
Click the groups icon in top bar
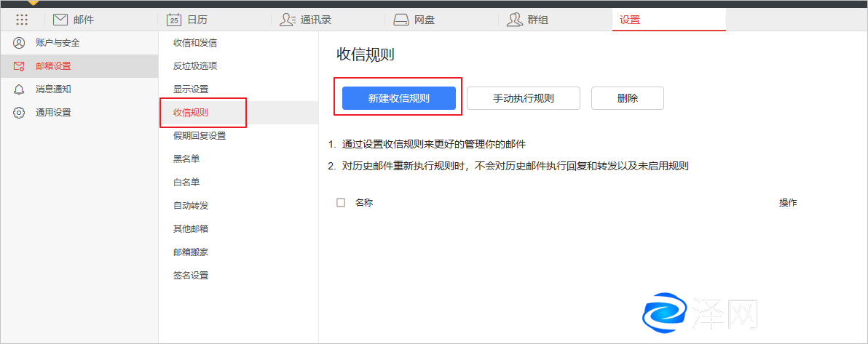pyautogui.click(x=515, y=20)
